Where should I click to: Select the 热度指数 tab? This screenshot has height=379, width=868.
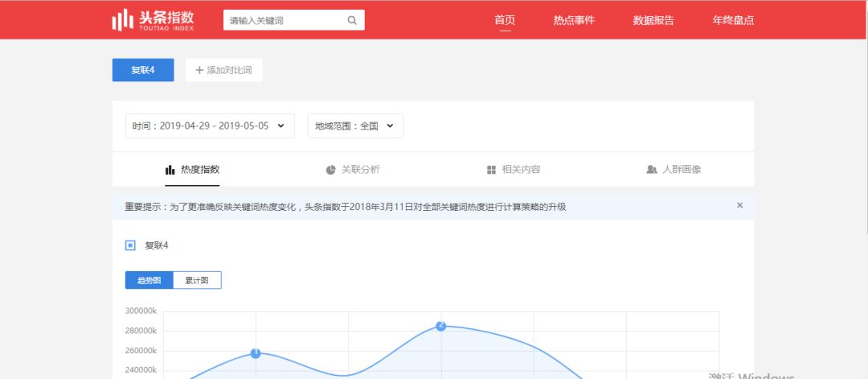pos(193,170)
